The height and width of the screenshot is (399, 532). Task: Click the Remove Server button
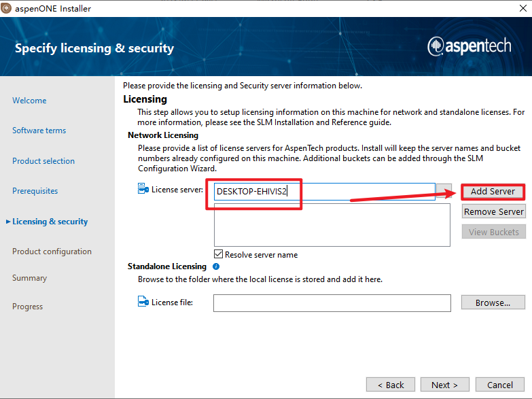[x=493, y=211]
